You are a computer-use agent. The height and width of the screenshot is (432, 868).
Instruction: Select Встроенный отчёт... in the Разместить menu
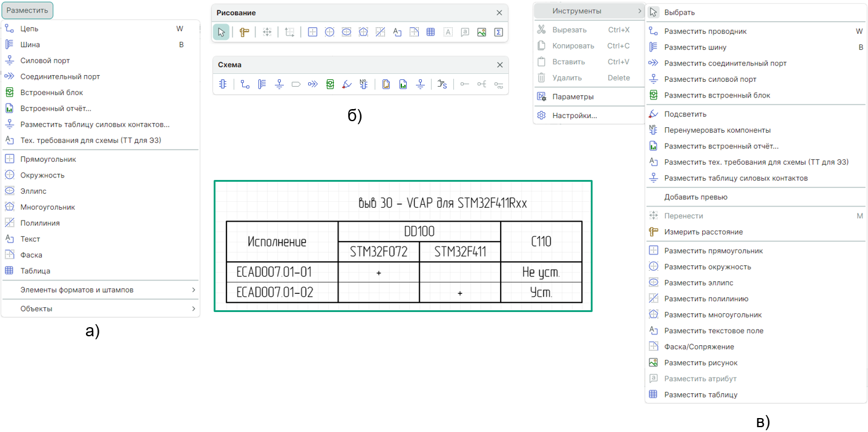56,108
